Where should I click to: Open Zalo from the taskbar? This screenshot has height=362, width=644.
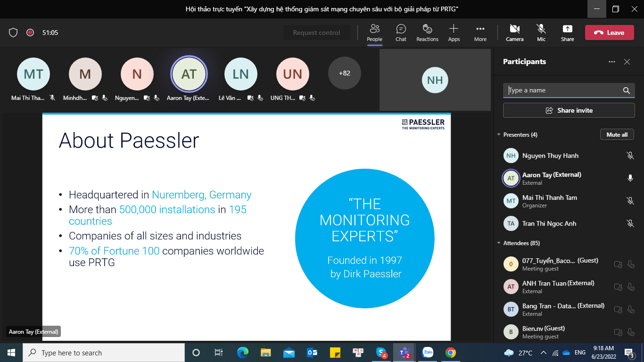[x=428, y=353]
